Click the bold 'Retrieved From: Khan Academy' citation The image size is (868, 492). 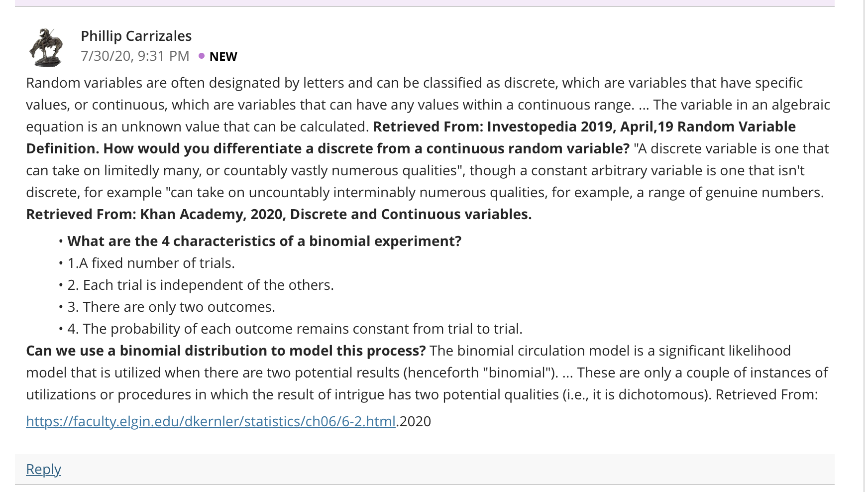[x=279, y=214]
